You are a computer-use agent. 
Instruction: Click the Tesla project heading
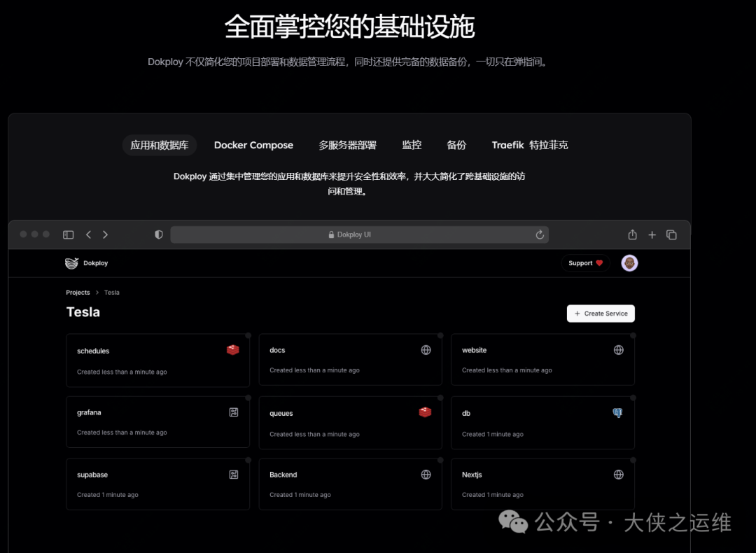[x=83, y=312]
